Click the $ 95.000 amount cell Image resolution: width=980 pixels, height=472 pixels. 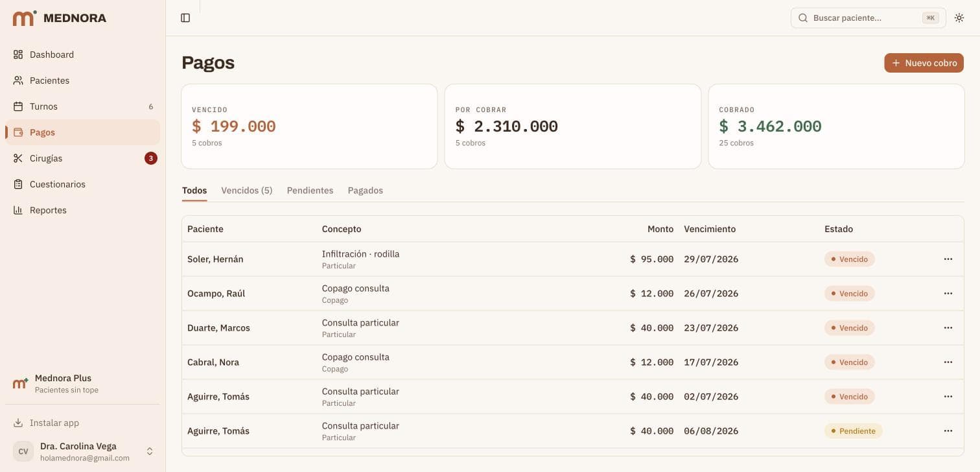651,259
